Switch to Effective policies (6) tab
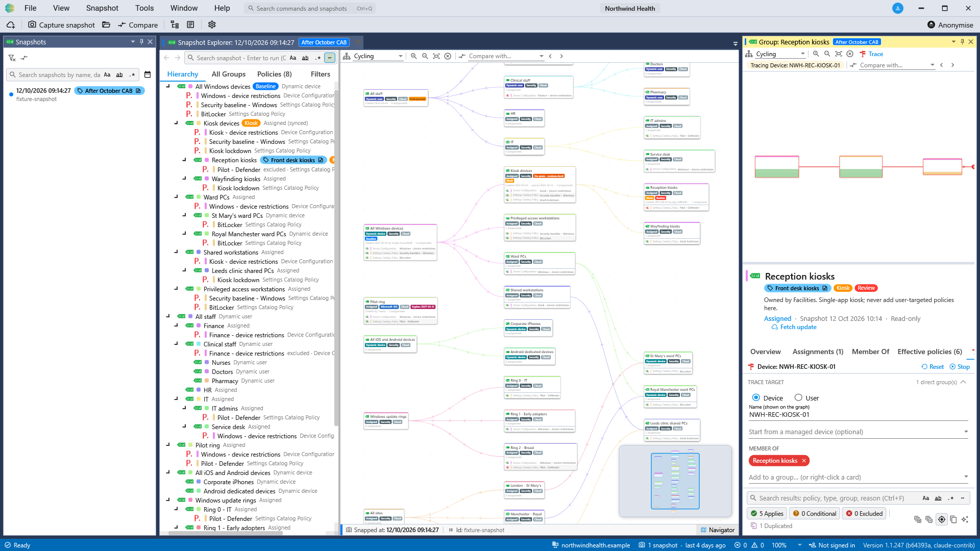This screenshot has width=980, height=551. pyautogui.click(x=930, y=352)
